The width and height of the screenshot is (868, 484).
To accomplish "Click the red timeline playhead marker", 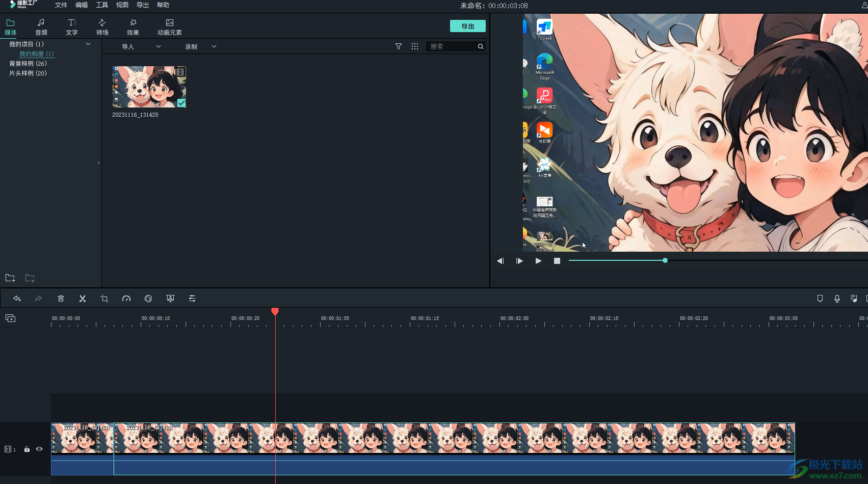I will (275, 311).
